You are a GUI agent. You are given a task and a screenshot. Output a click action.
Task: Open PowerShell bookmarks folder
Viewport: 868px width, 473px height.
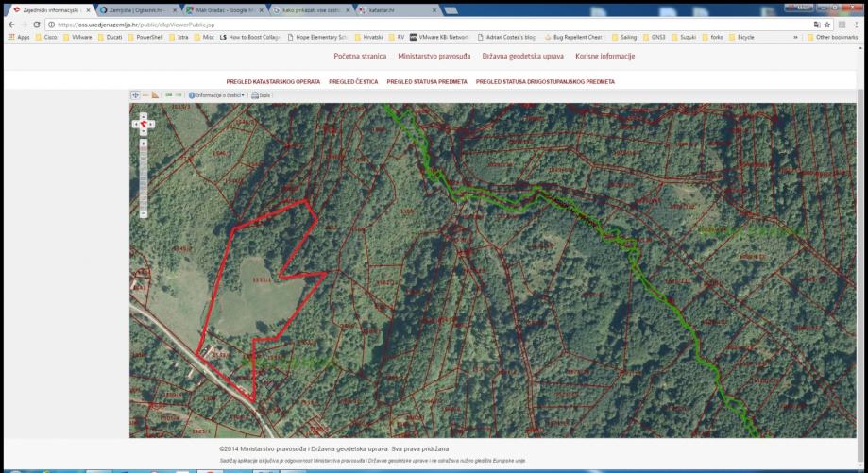point(145,37)
